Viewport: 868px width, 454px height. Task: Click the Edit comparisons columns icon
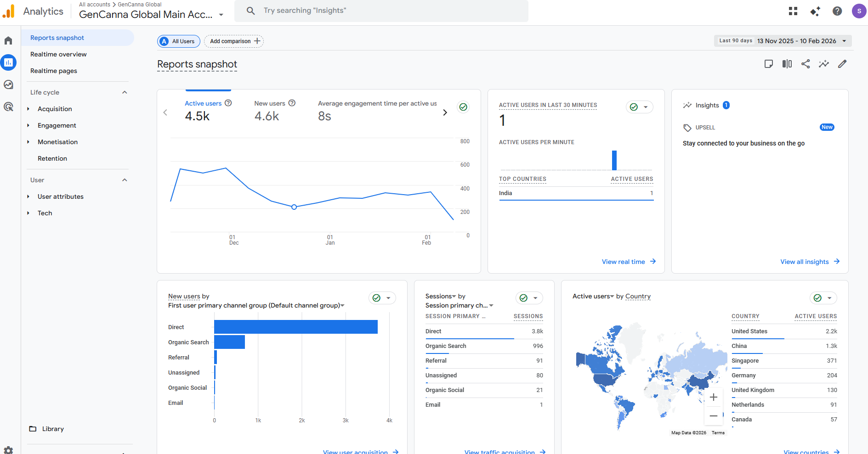787,64
